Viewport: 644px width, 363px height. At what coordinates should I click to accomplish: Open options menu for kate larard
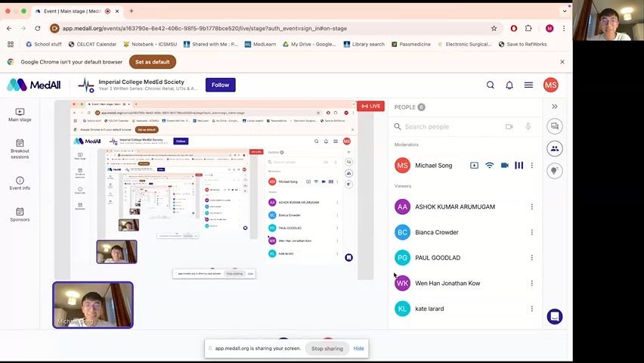point(532,309)
